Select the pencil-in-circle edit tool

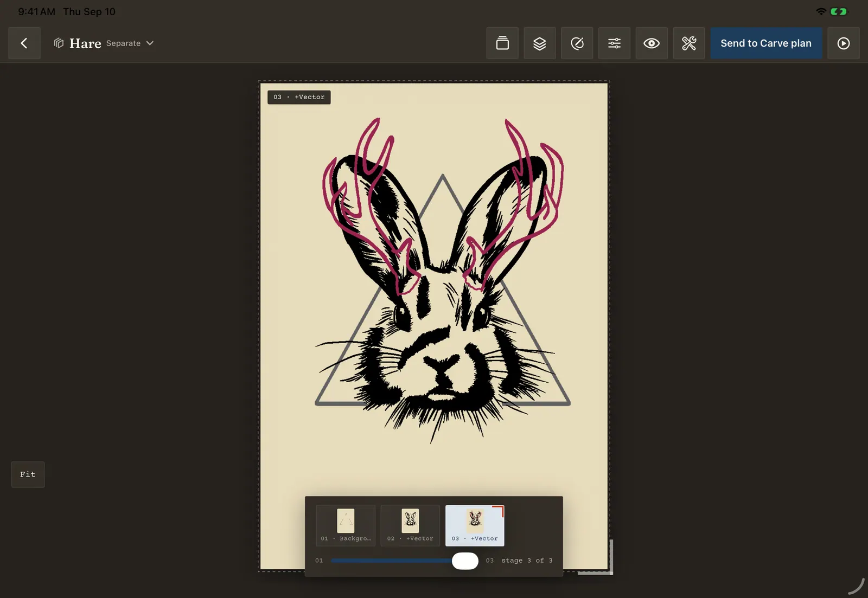[577, 43]
